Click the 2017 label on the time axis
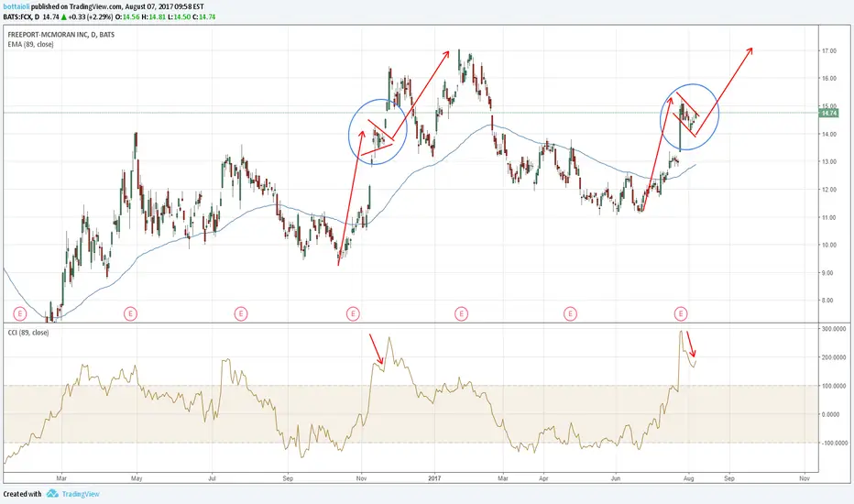The image size is (854, 504). [x=434, y=478]
